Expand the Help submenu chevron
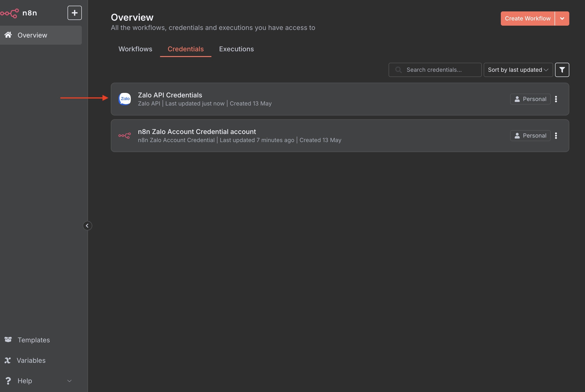 tap(70, 381)
